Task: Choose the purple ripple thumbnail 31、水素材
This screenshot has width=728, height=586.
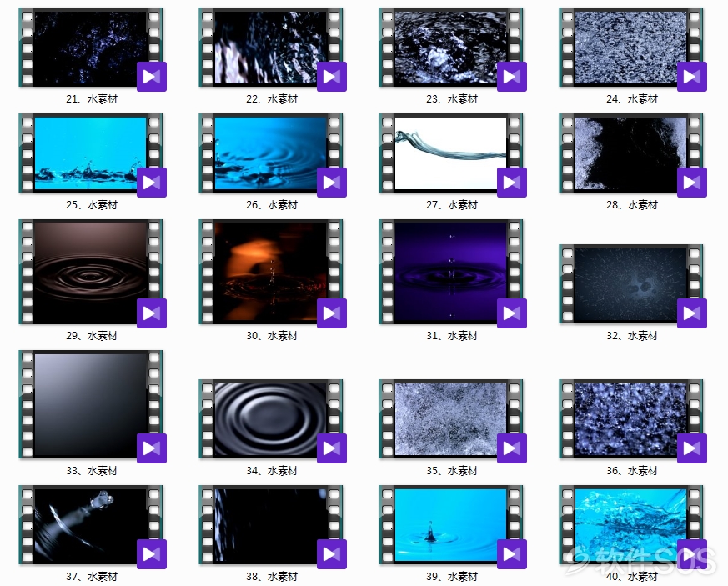Action: tap(451, 272)
